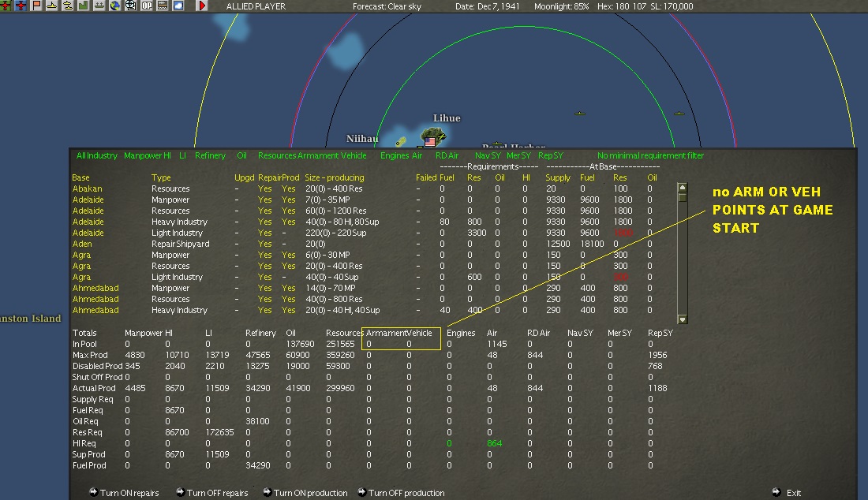Toggle Repair Yes for Adelaide Light Industry

point(264,233)
